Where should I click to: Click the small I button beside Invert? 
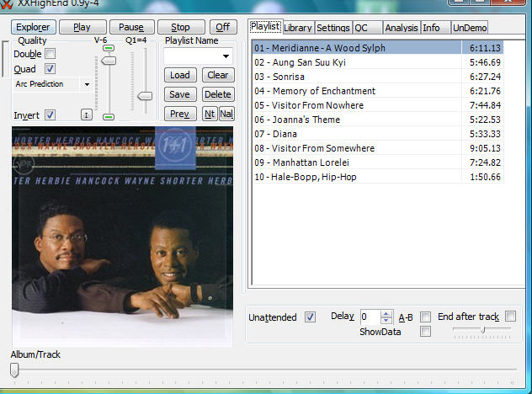[87, 115]
